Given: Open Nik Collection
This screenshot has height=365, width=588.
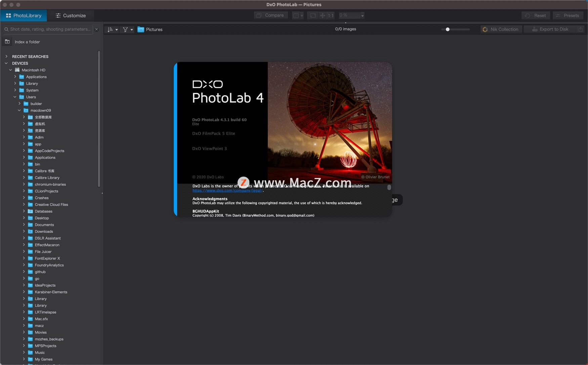Looking at the screenshot, I should pyautogui.click(x=501, y=29).
